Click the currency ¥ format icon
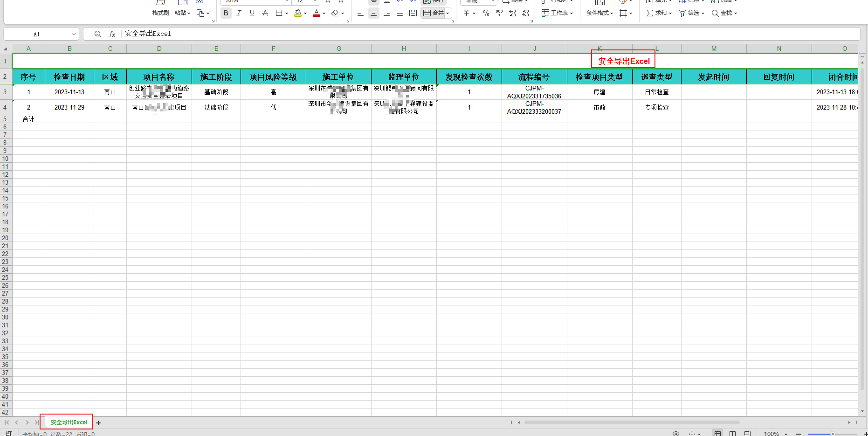 click(467, 13)
